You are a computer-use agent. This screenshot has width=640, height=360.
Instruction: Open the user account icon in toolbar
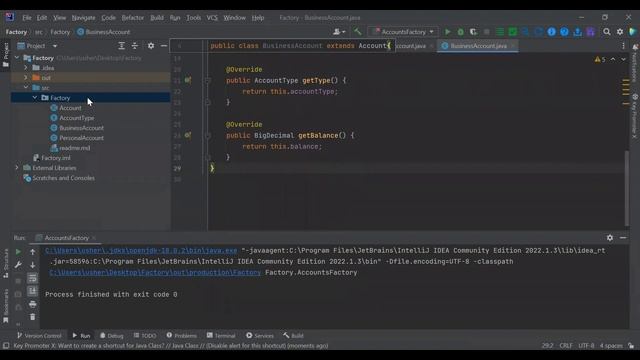click(339, 32)
